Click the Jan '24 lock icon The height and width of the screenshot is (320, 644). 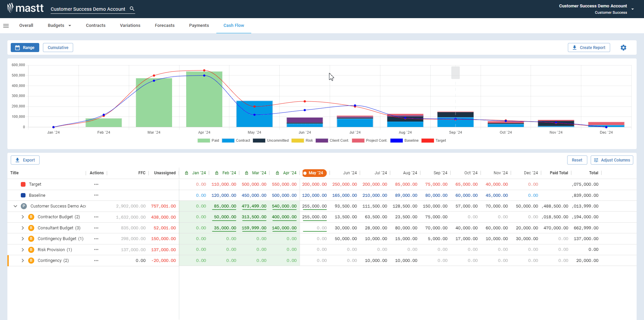pos(186,173)
